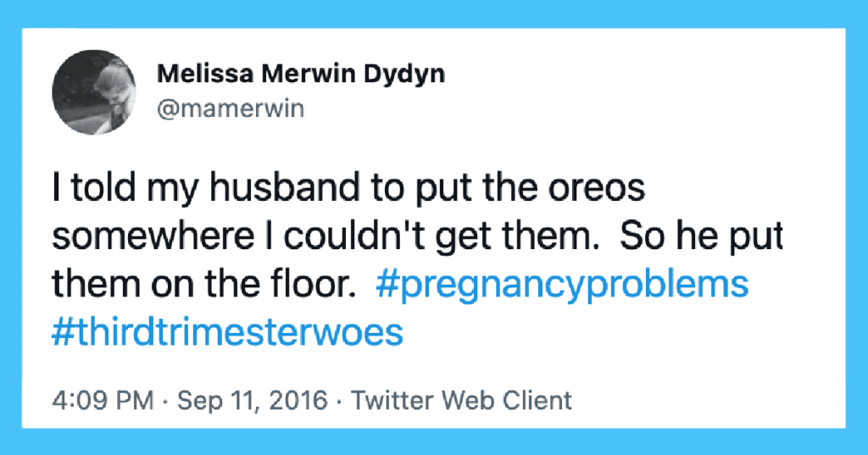Click the word "floor." in the tweet
Viewport: 868px width, 455px height.
click(x=313, y=283)
